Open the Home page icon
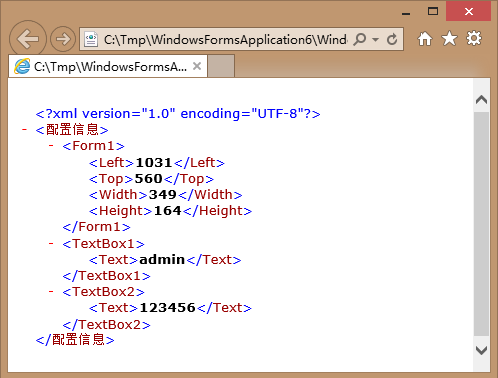 425,39
